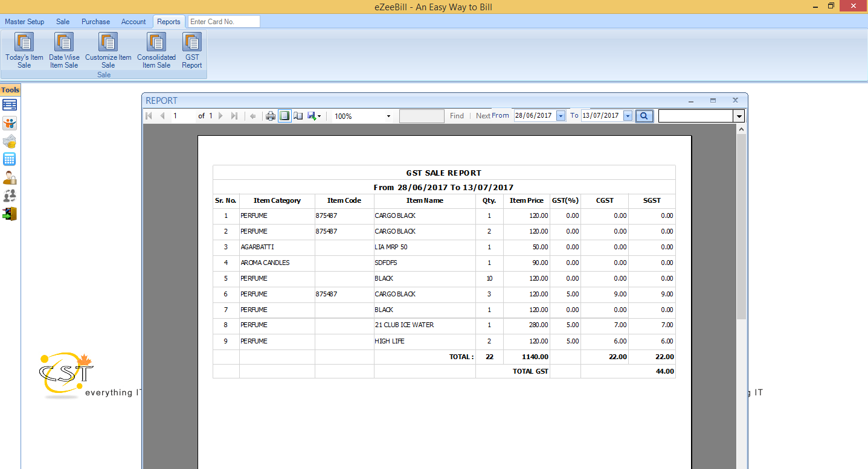Click the find text input box
The image size is (868, 469).
point(422,116)
